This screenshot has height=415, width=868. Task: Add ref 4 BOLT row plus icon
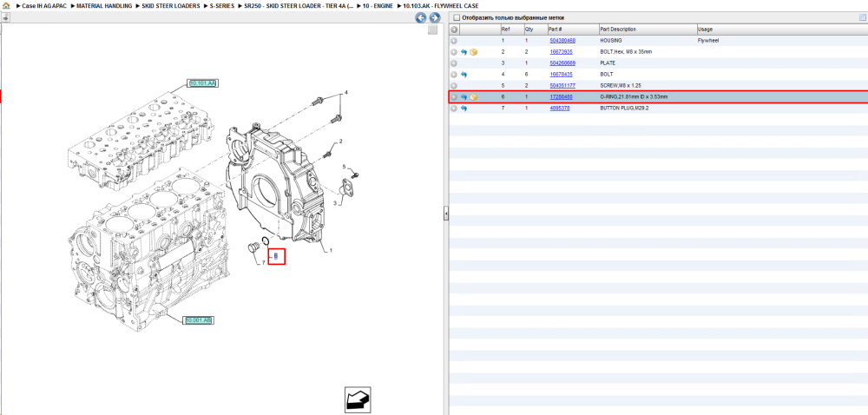click(454, 75)
